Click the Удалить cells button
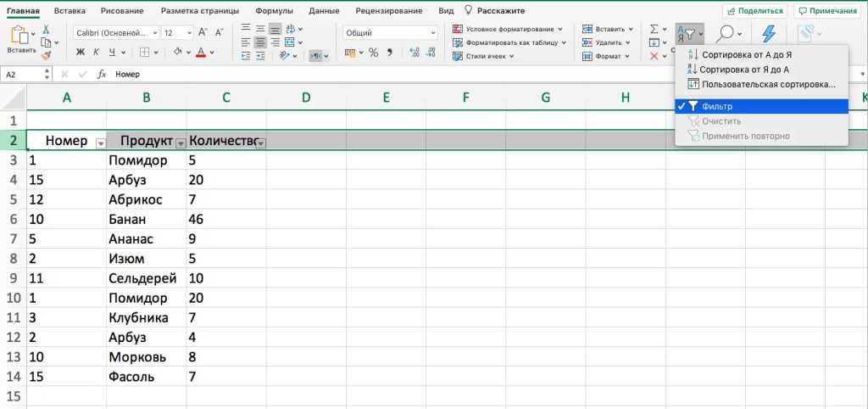 pyautogui.click(x=606, y=42)
